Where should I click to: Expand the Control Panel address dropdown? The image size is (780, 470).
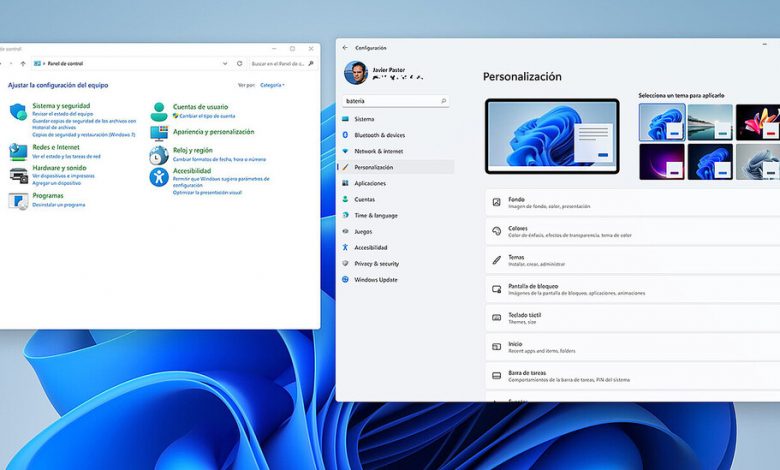click(225, 64)
